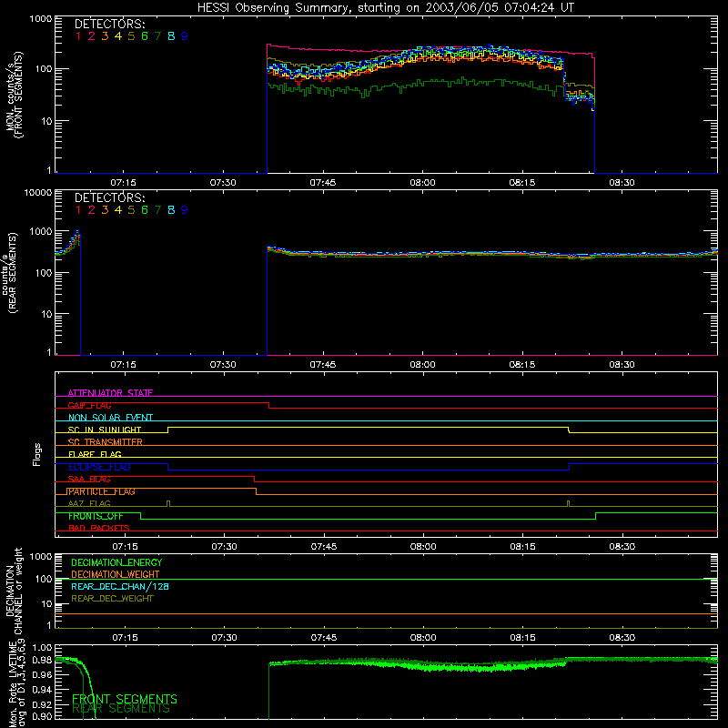Click 08:30 tick under rear segments plot
728x728 pixels.
(622, 365)
